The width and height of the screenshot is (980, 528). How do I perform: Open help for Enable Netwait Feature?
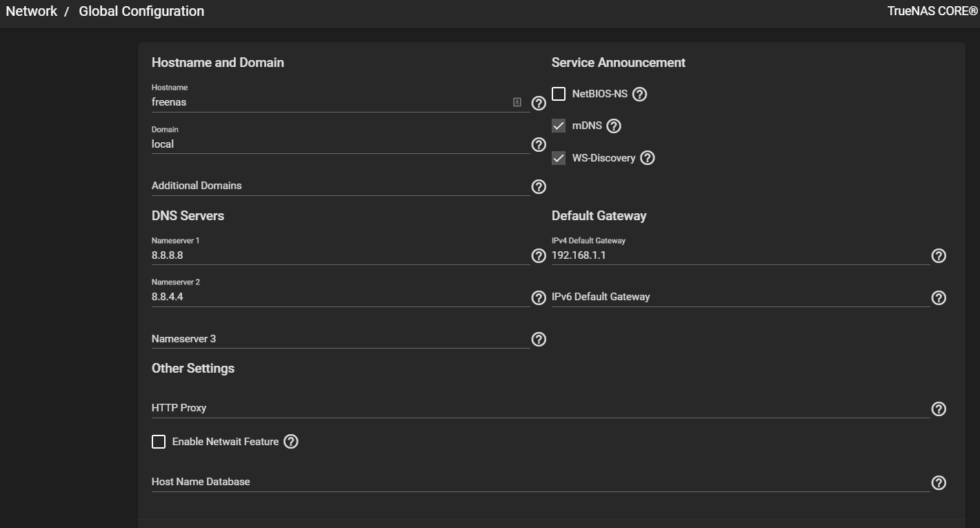click(291, 442)
